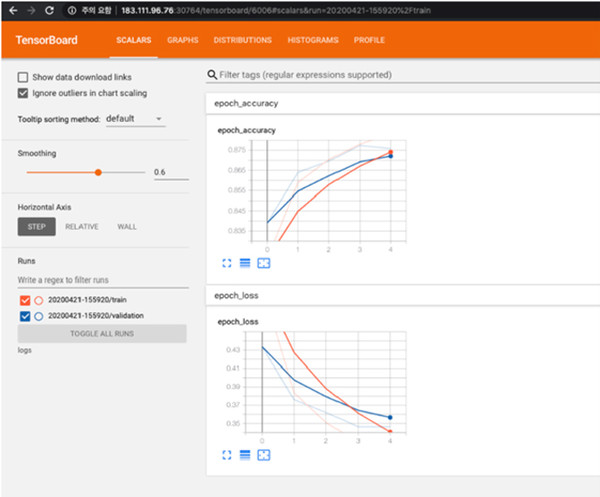The height and width of the screenshot is (497, 600).
Task: Expand the epoch_loss chart to full size
Action: click(226, 455)
